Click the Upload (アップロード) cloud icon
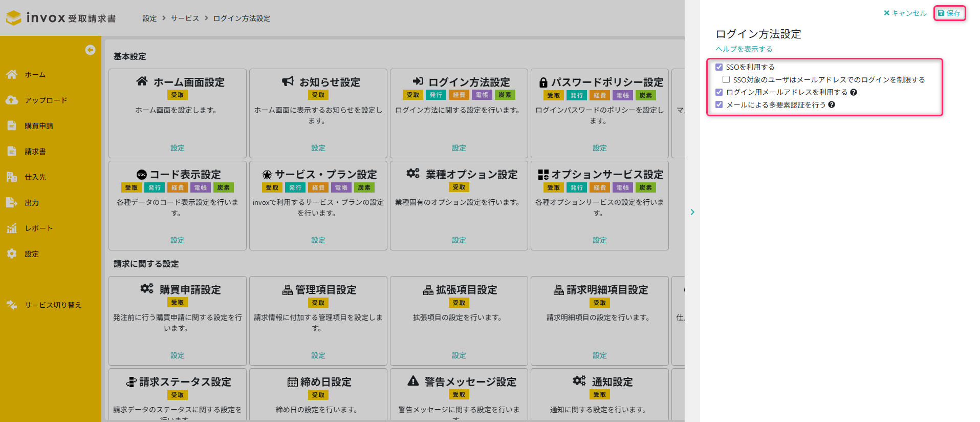The width and height of the screenshot is (980, 422). pyautogui.click(x=12, y=100)
